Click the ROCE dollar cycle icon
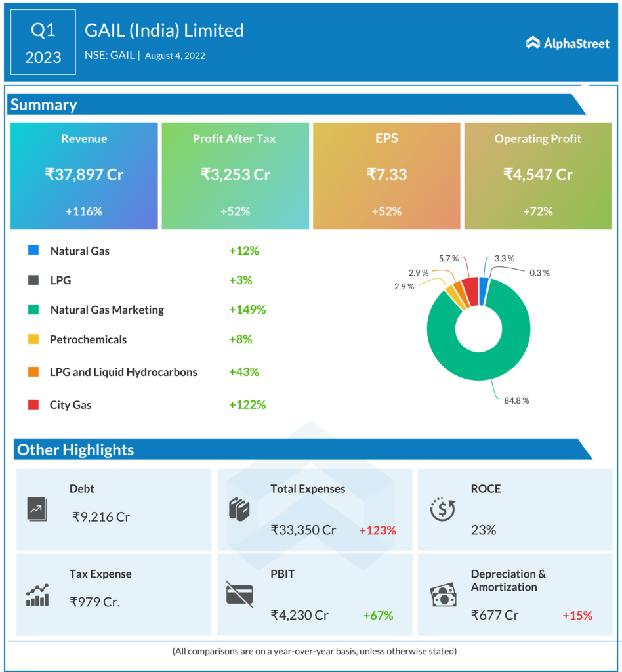 pyautogui.click(x=442, y=509)
